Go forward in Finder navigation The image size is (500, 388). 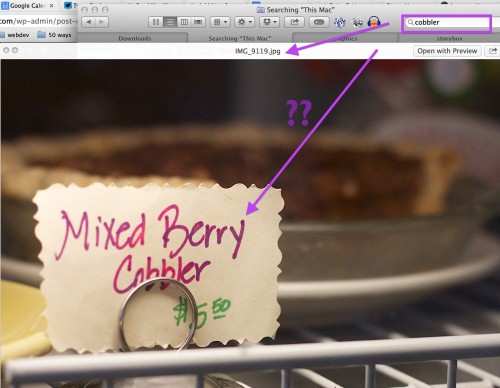(x=102, y=22)
